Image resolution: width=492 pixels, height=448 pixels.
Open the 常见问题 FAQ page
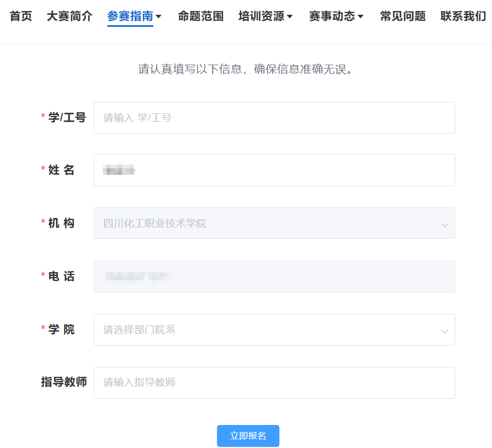coord(403,16)
